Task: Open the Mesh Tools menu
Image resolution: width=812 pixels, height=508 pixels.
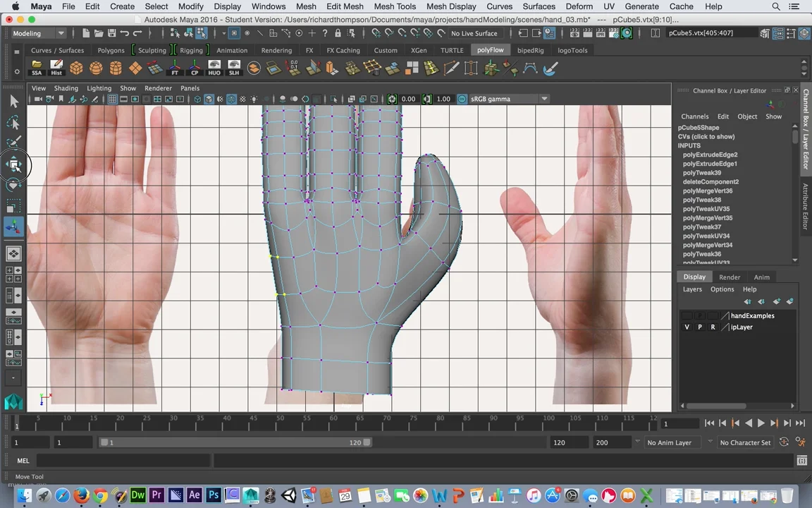Action: click(395, 6)
